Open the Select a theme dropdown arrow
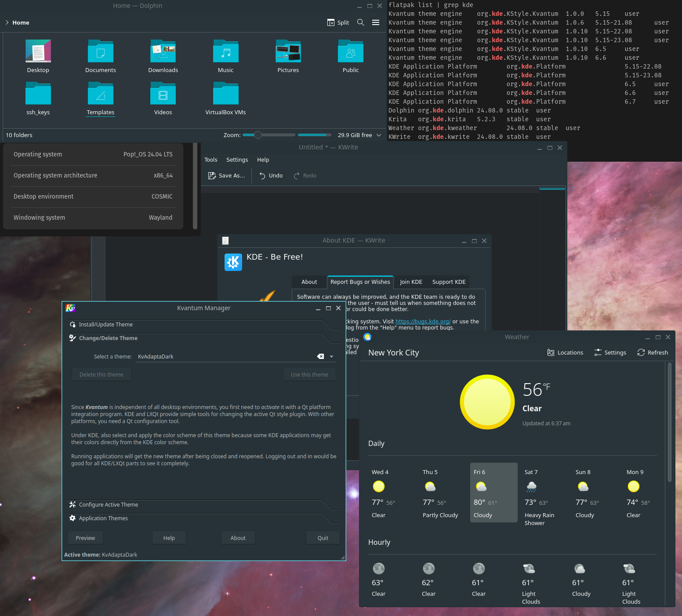The image size is (682, 616). 331,357
